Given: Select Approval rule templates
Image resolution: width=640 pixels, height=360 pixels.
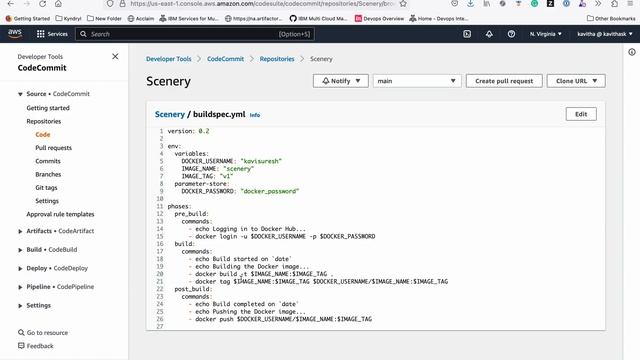Looking at the screenshot, I should 60,214.
